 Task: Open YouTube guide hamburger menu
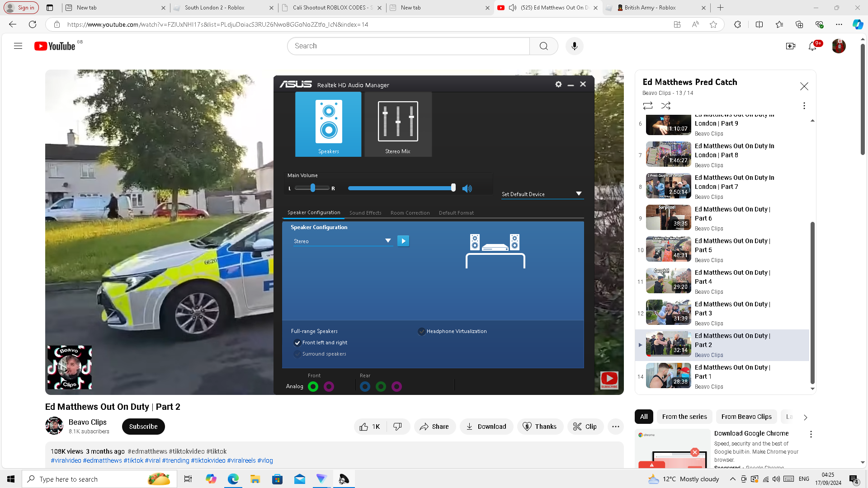(x=18, y=46)
